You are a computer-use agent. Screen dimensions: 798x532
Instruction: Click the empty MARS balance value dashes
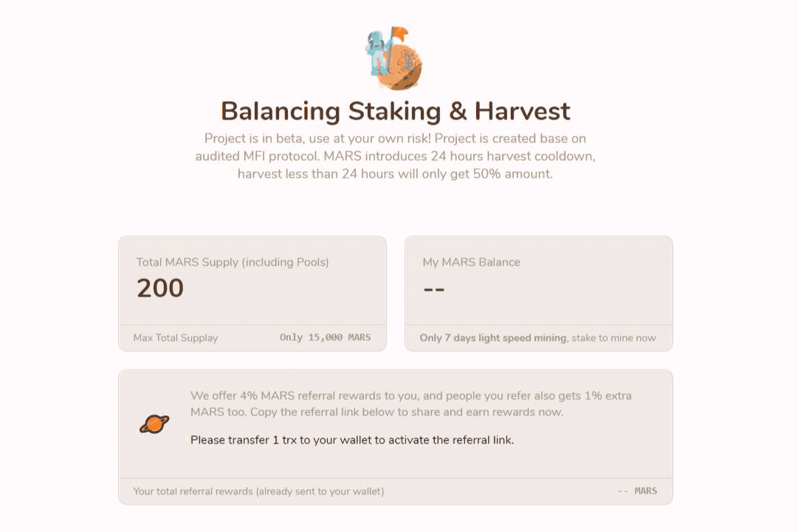(434, 289)
